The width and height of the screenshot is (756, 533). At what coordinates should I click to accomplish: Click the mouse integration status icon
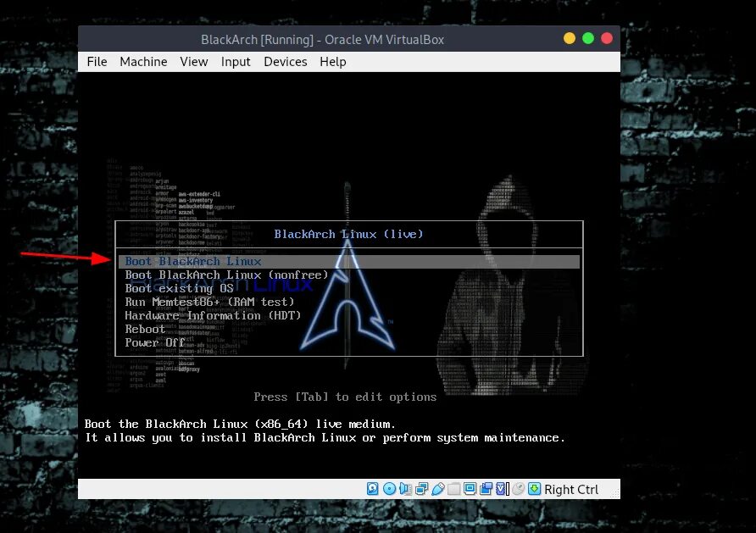click(x=519, y=488)
